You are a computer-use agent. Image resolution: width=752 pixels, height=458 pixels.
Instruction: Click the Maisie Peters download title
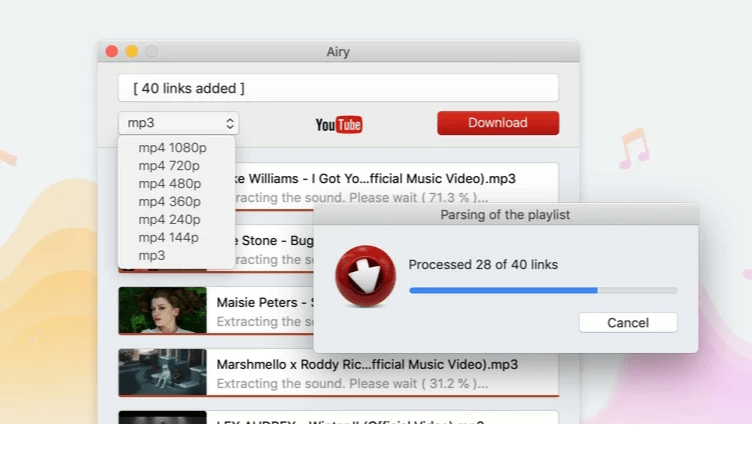[x=265, y=303]
